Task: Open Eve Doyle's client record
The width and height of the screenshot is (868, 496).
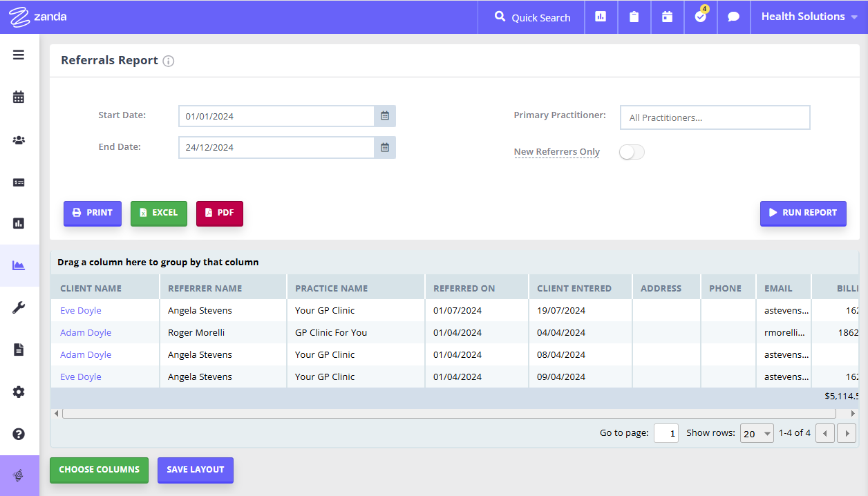Action: [80, 310]
